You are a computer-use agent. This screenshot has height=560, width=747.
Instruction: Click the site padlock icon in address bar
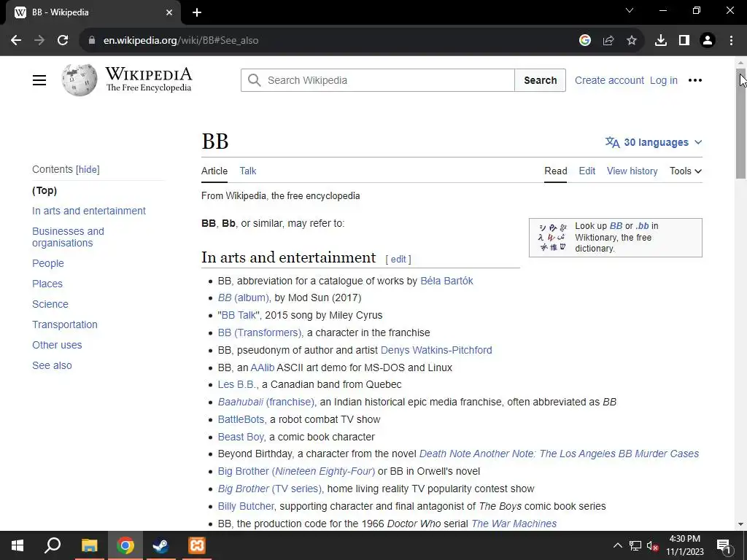pos(92,41)
